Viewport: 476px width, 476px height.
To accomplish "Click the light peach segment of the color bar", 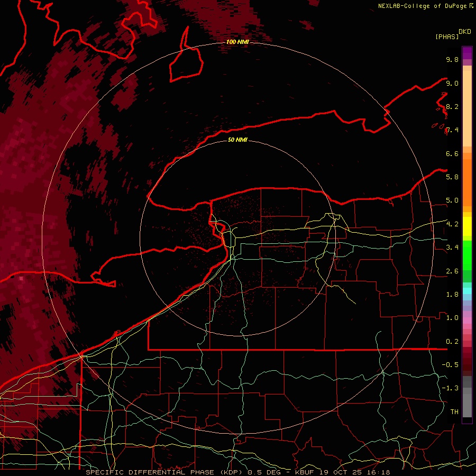I will (x=467, y=109).
